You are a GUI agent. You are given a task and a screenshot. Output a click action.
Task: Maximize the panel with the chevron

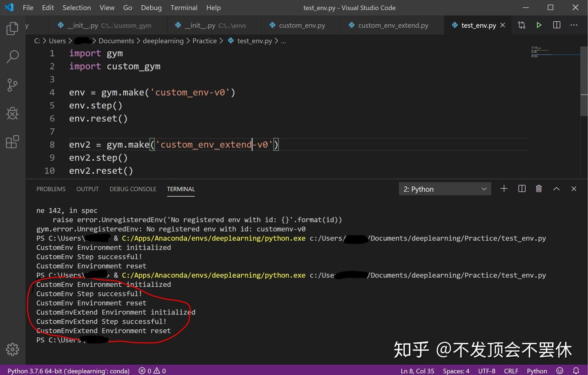pos(556,188)
